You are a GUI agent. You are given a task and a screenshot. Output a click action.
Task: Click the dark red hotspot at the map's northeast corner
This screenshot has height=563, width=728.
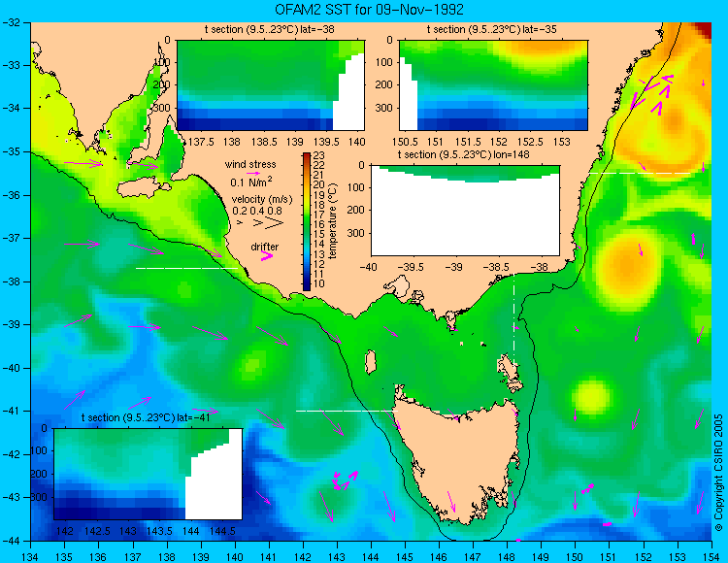point(703,29)
